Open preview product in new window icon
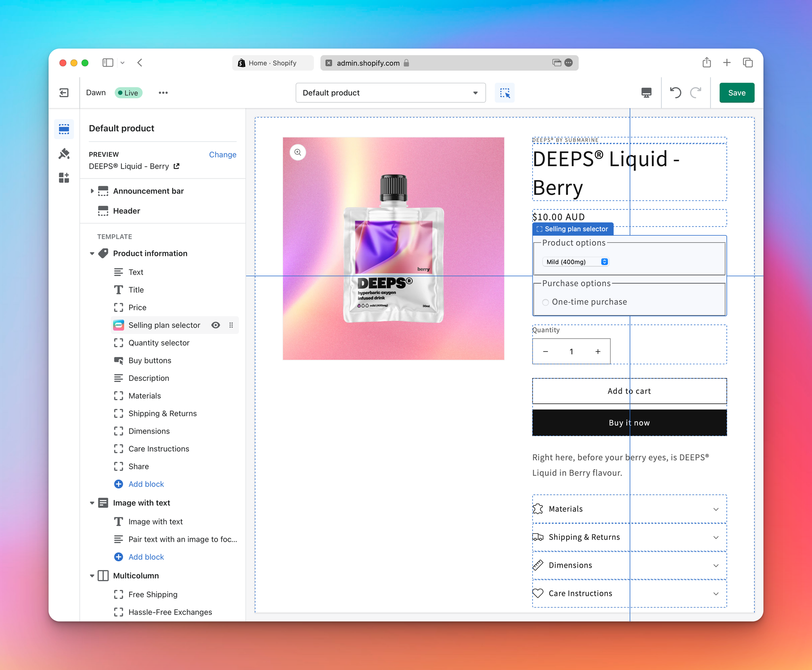Image resolution: width=812 pixels, height=670 pixels. click(177, 166)
